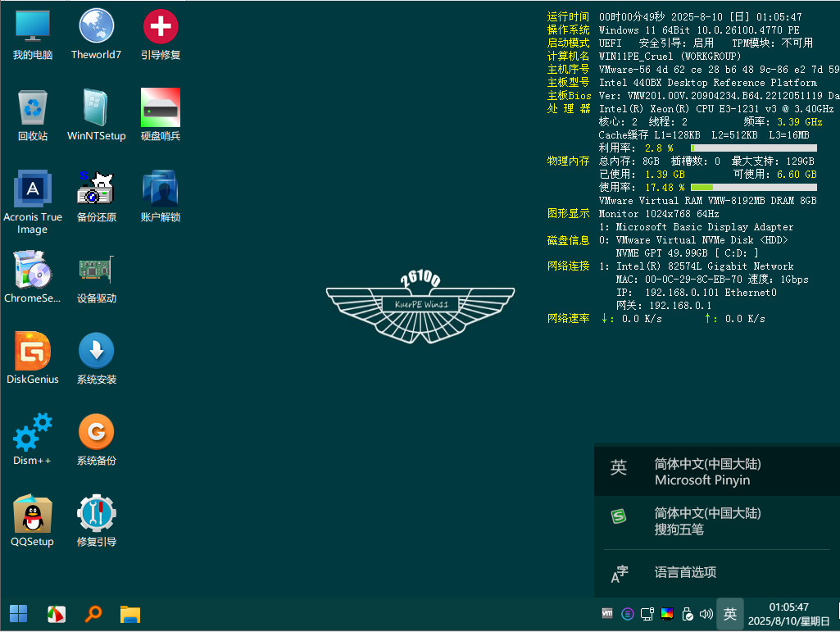The height and width of the screenshot is (632, 840).
Task: Select the 设备驱动 device driver icon
Action: [x=97, y=278]
